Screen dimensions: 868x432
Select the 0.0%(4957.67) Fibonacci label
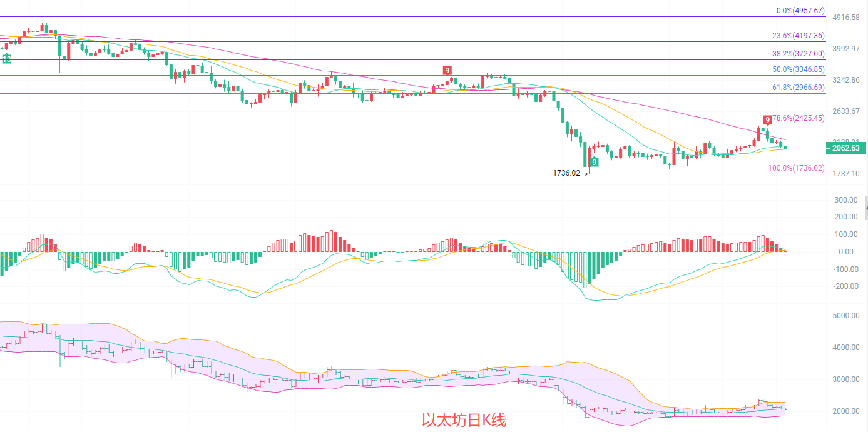tap(800, 11)
